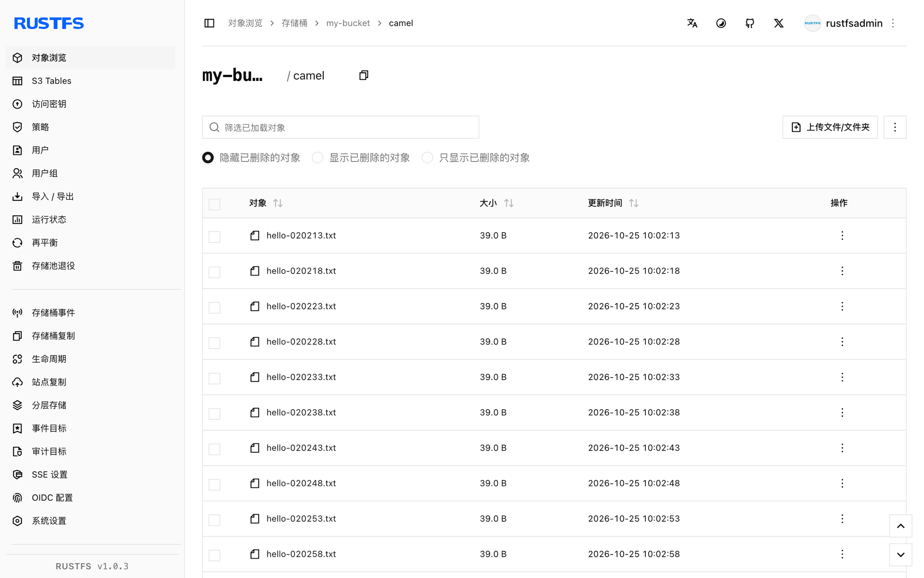Go to my-bucket breadcrumb link

tap(348, 23)
